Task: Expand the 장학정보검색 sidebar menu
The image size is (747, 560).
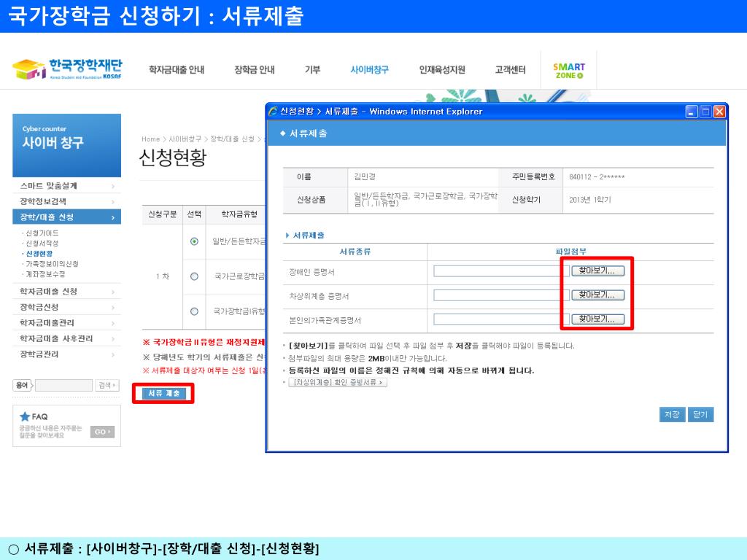Action: [66, 201]
